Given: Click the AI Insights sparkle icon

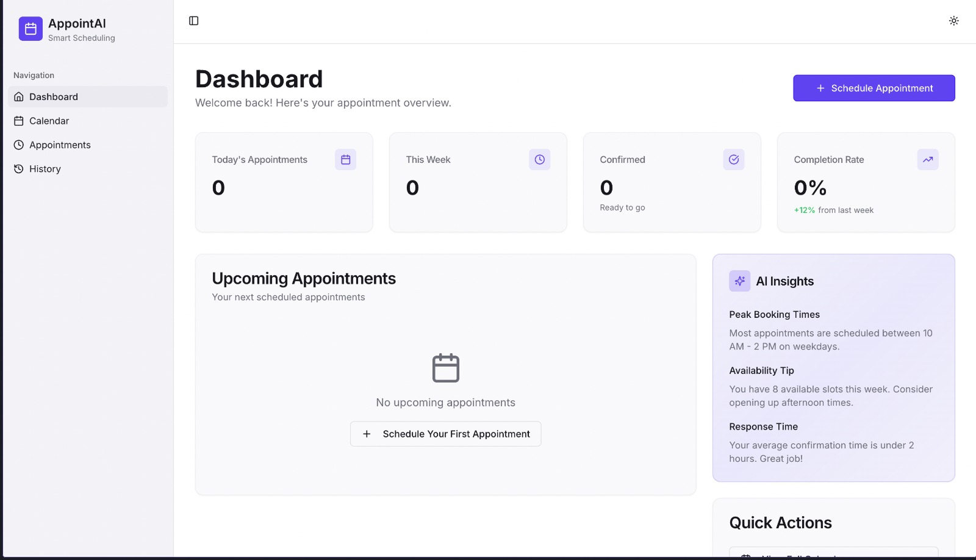Looking at the screenshot, I should 739,281.
